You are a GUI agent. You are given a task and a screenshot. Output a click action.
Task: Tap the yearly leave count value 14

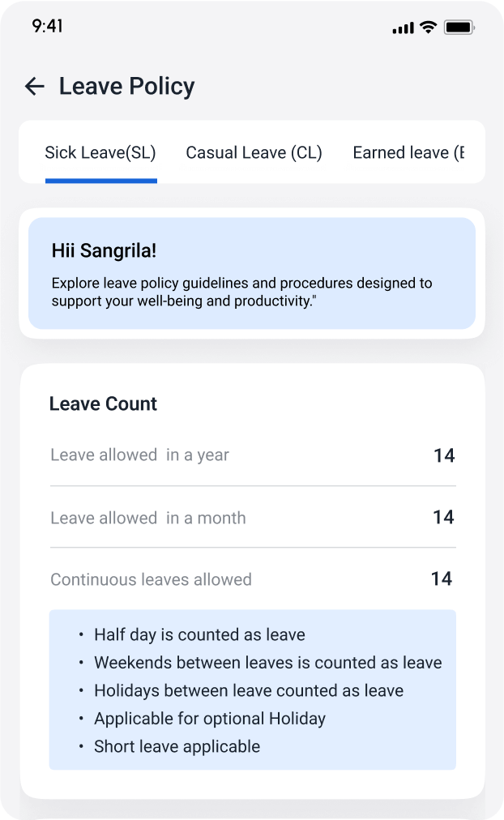pyautogui.click(x=443, y=455)
